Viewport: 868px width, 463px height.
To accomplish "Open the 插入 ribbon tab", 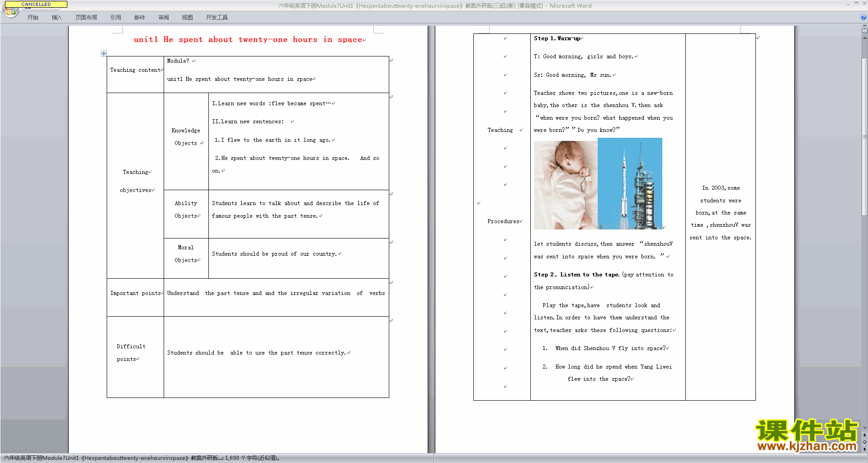I will pyautogui.click(x=57, y=18).
